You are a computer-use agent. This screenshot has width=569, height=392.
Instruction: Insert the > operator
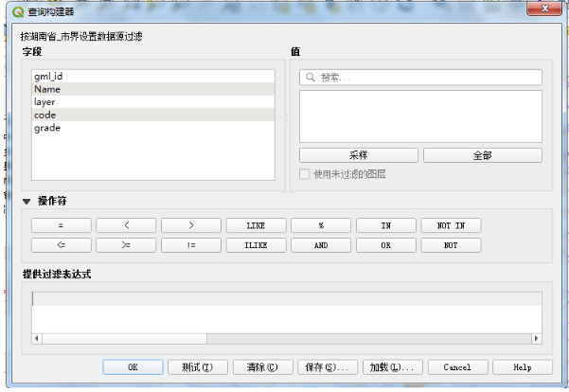coord(191,225)
